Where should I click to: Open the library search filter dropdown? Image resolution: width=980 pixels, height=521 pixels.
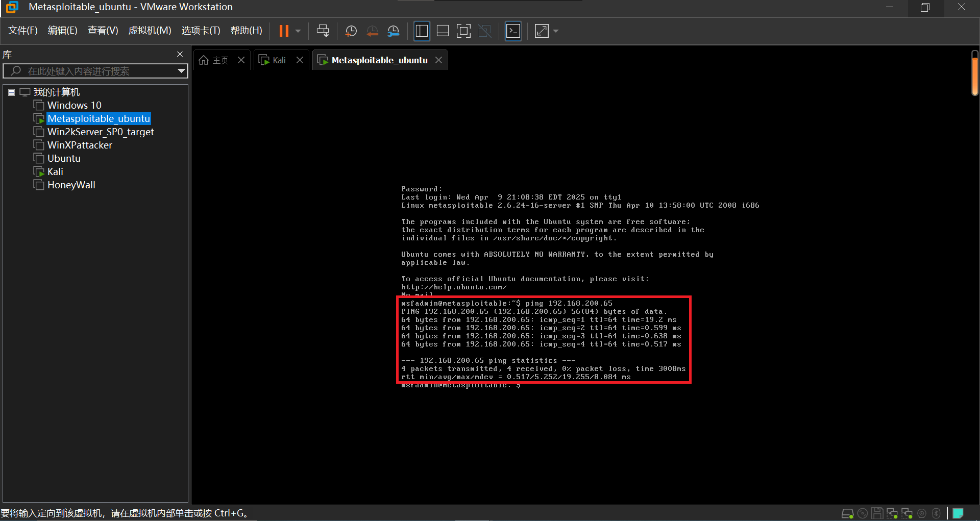point(181,71)
